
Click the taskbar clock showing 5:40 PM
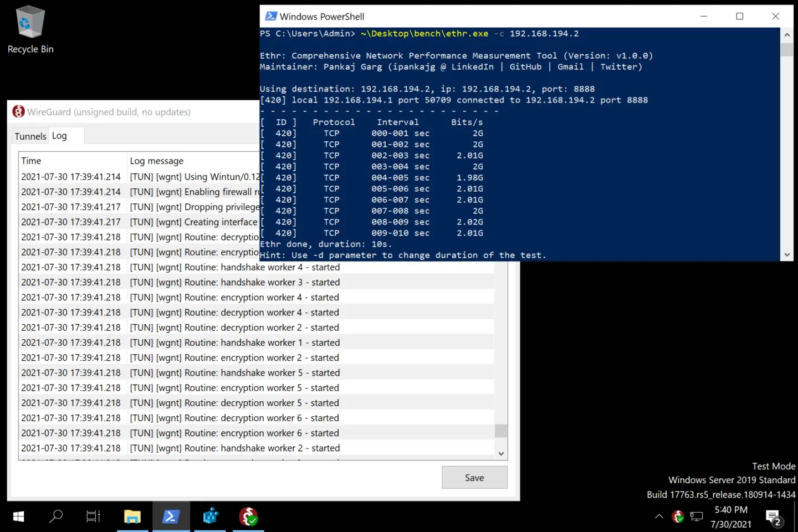pos(731,516)
